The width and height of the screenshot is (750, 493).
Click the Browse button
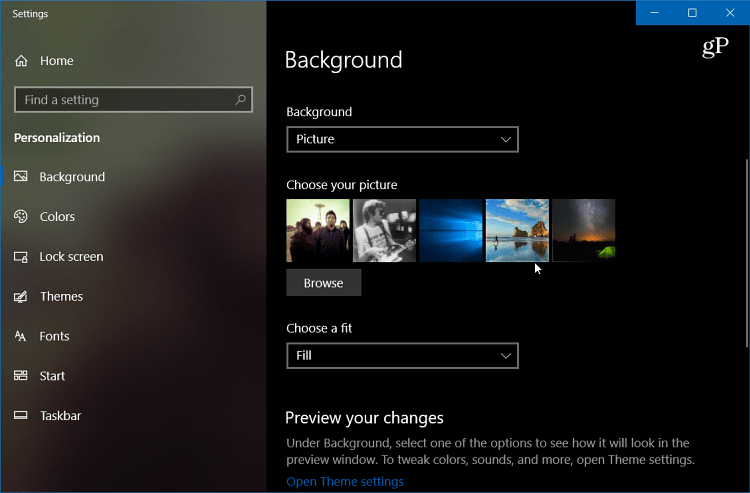point(324,283)
